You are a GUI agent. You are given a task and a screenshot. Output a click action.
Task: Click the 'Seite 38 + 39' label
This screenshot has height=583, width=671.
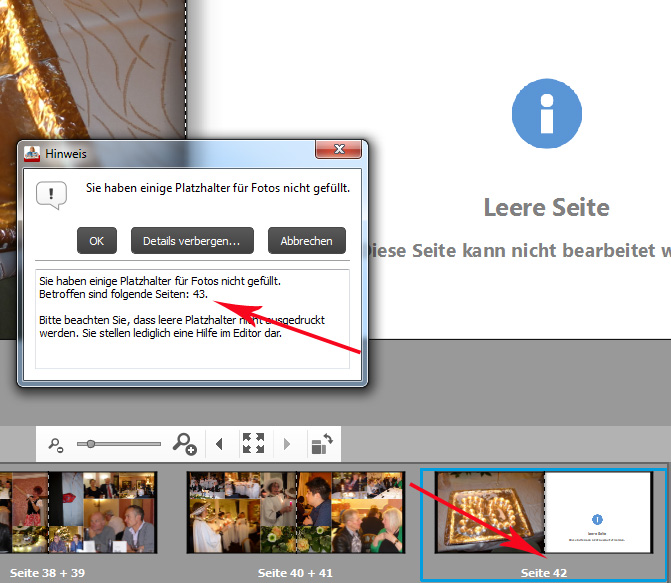point(48,573)
